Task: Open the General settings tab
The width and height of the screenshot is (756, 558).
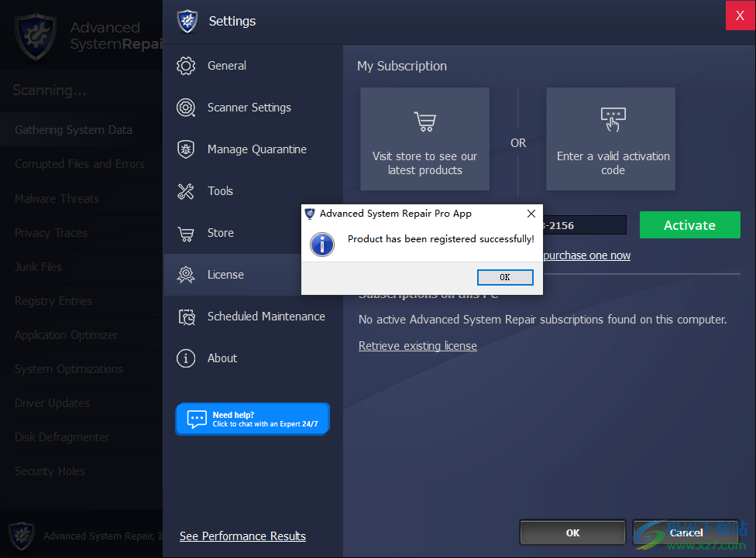Action: coord(253,66)
